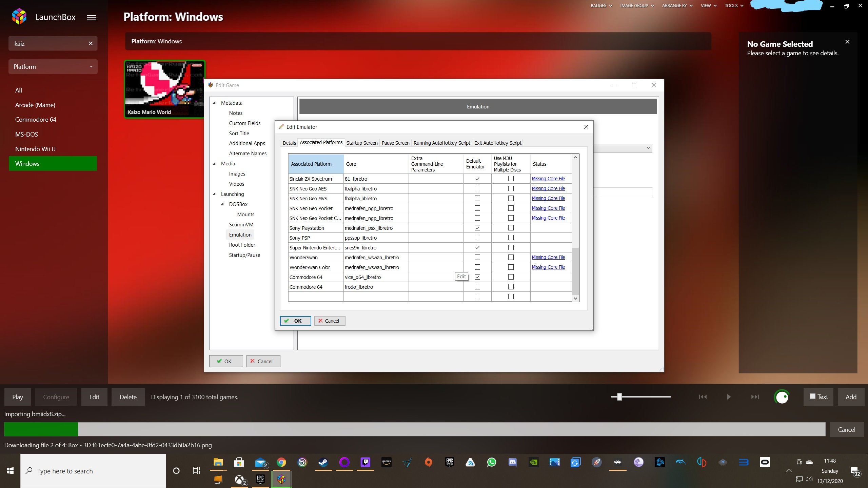Viewport: 868px width, 488px height.
Task: Collapse the Metadata tree node
Action: coord(214,103)
